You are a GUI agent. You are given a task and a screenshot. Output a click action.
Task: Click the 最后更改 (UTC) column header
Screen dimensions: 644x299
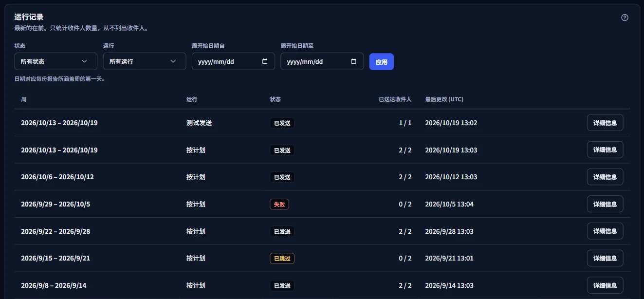(x=444, y=99)
